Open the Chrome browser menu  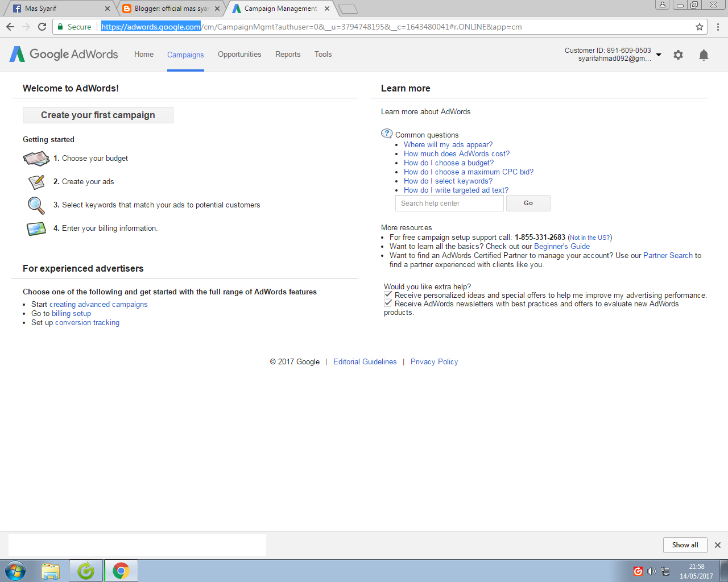click(x=718, y=27)
